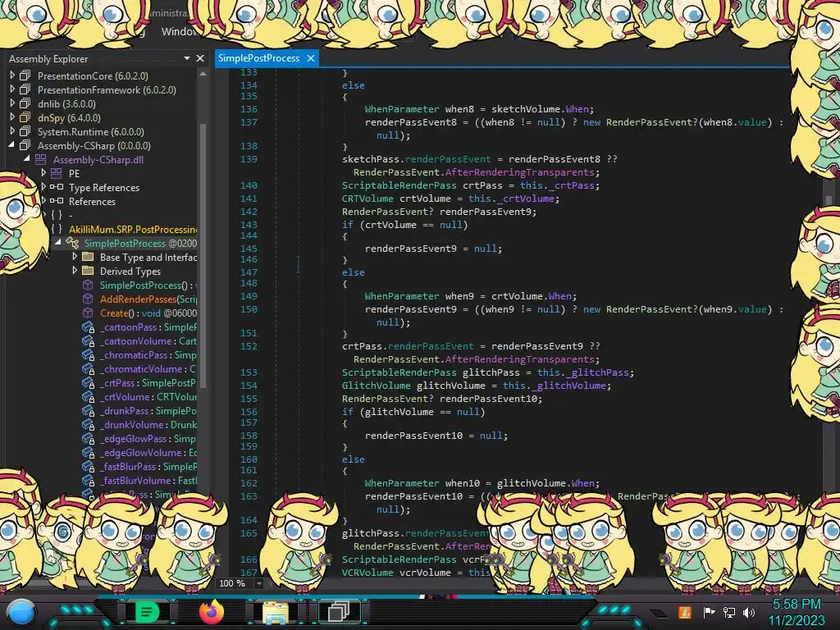Click the Create() method icon
The image size is (840, 630).
(88, 313)
